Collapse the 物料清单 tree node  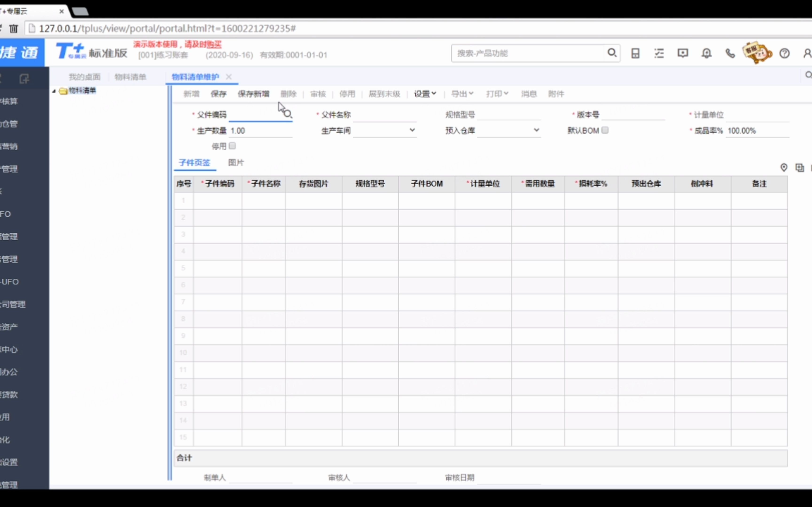(x=54, y=91)
